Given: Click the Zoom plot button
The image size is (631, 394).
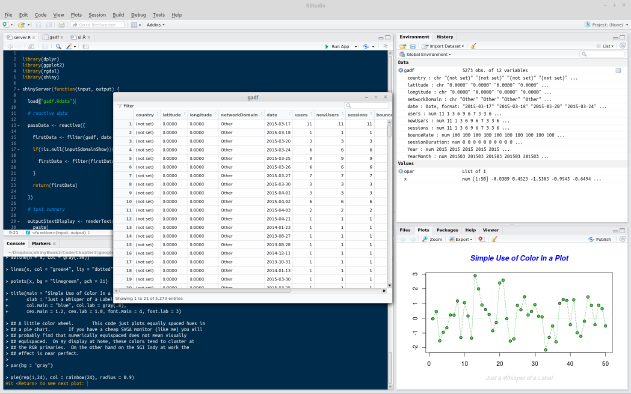Looking at the screenshot, I should (x=432, y=239).
